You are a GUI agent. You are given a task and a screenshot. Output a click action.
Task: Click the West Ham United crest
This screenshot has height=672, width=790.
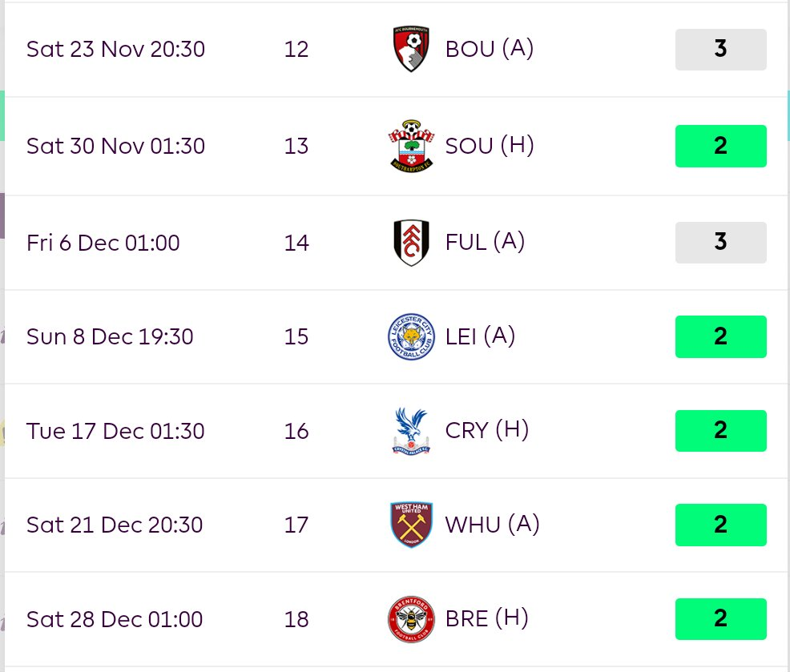point(411,525)
